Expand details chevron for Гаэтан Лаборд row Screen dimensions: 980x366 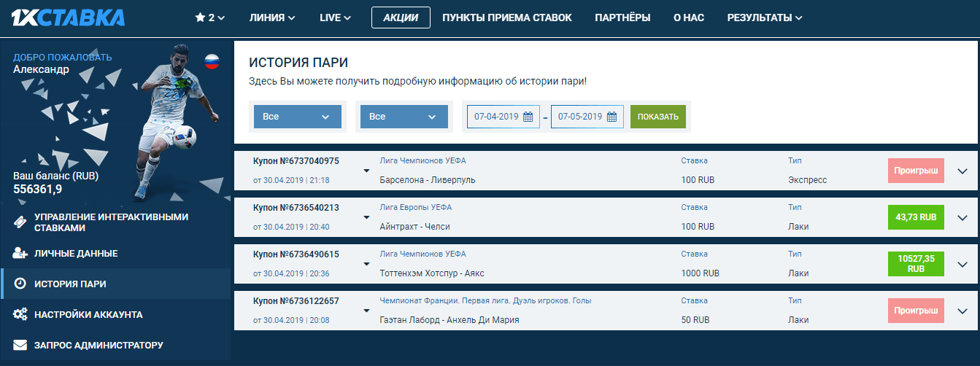pyautogui.click(x=962, y=311)
